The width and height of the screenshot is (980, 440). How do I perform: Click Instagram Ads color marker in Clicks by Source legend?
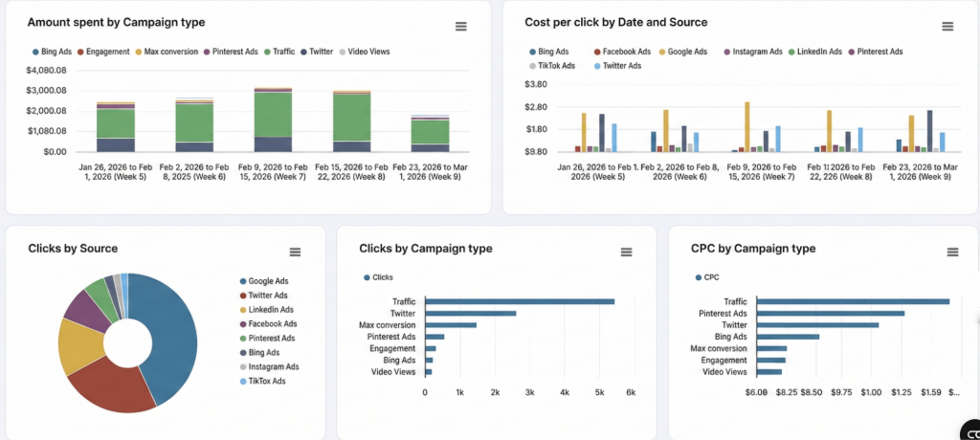point(241,367)
